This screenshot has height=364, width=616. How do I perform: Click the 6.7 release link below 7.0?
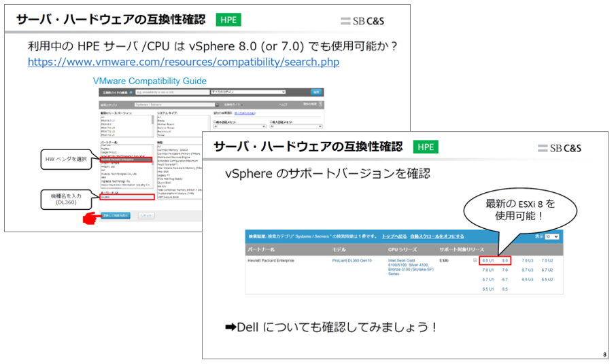coord(504,280)
